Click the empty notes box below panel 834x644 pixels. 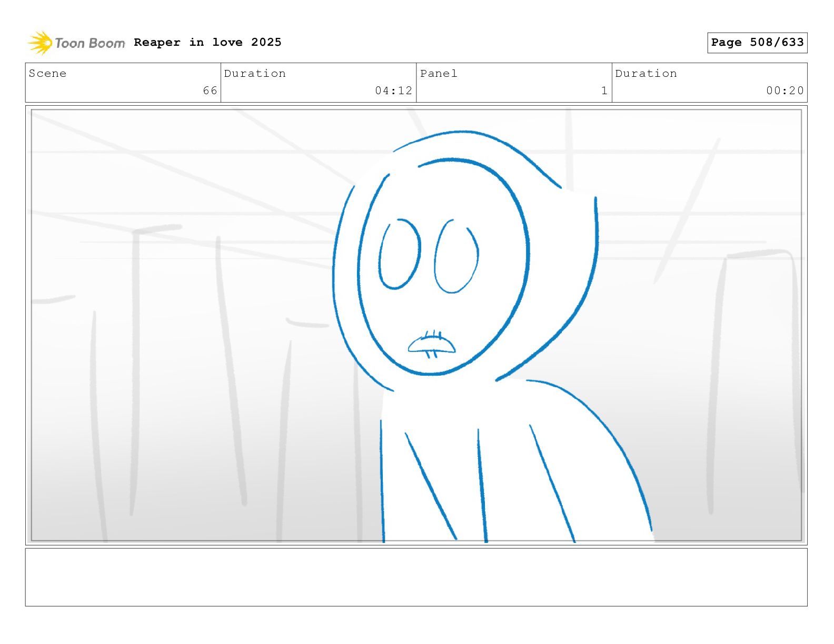pyautogui.click(x=416, y=577)
